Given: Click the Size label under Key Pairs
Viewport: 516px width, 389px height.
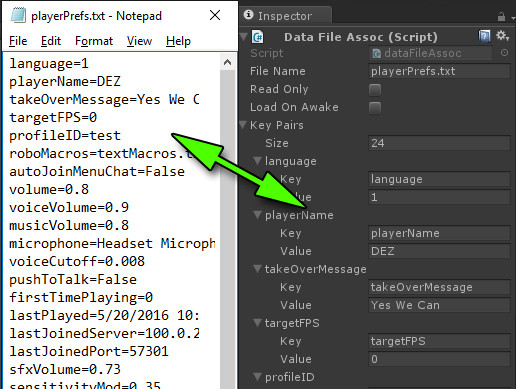Looking at the screenshot, I should point(277,143).
